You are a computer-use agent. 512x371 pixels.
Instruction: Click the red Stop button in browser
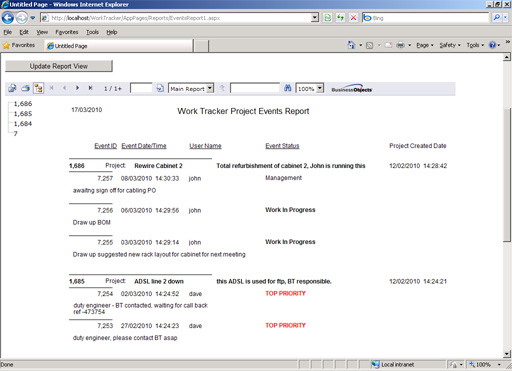coord(353,18)
